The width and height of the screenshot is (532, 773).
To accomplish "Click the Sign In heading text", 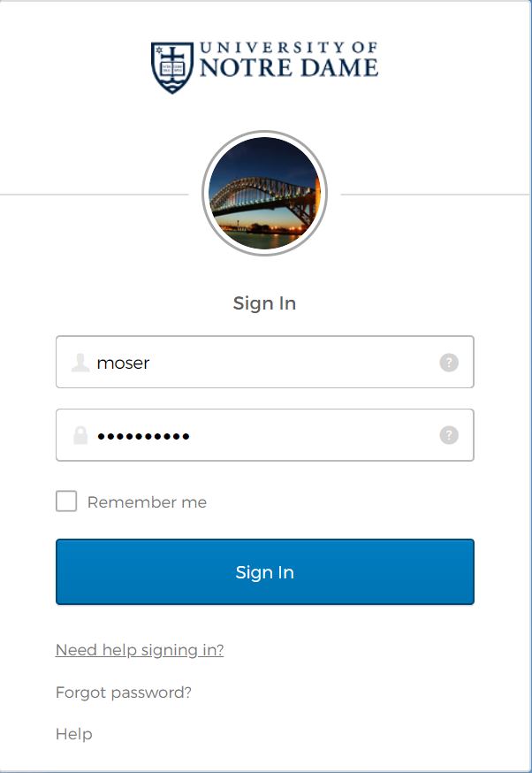I will click(x=264, y=303).
